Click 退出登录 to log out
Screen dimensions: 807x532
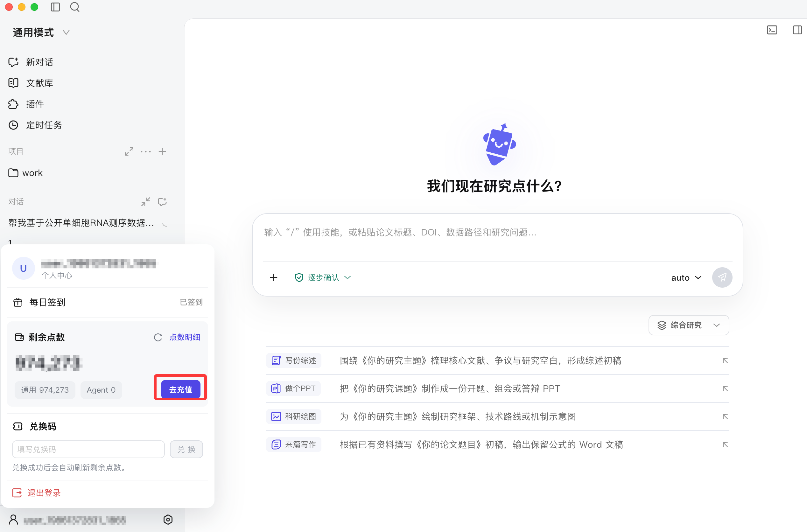pyautogui.click(x=37, y=493)
